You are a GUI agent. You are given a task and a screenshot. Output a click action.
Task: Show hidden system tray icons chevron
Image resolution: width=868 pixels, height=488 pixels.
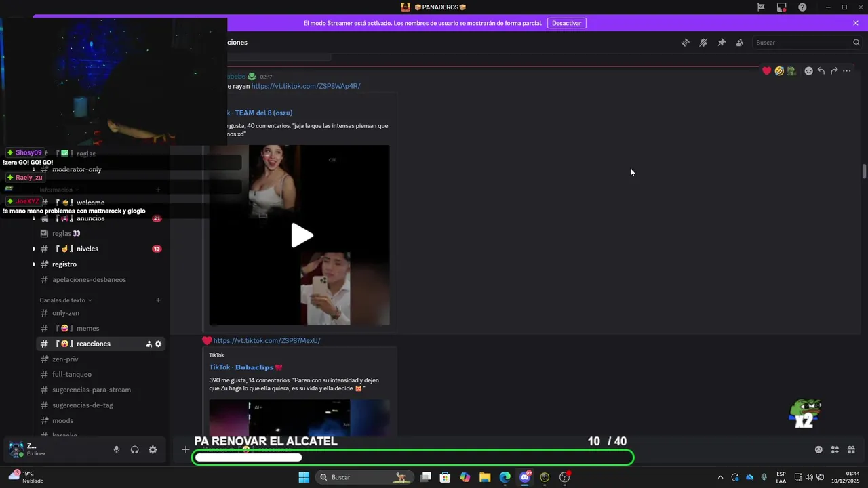720,477
